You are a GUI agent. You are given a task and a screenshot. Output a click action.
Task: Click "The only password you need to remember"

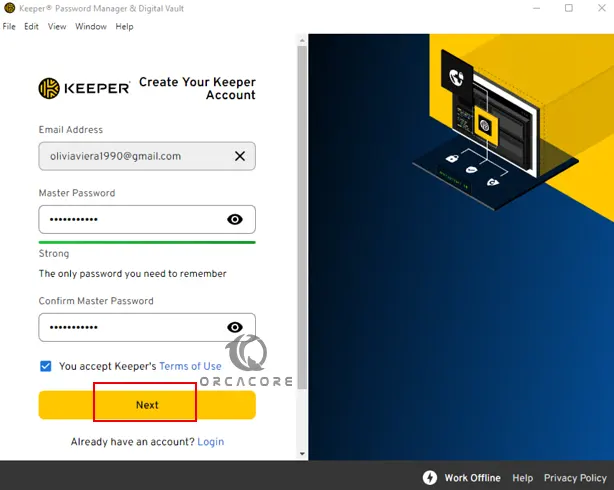pyautogui.click(x=132, y=273)
